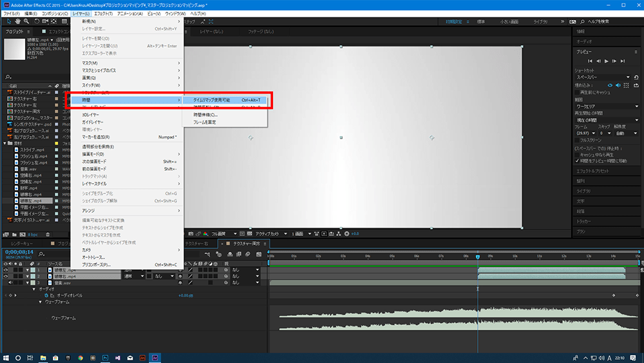
Task: Open the アクティブカメラ view dropdown
Action: [x=270, y=233]
